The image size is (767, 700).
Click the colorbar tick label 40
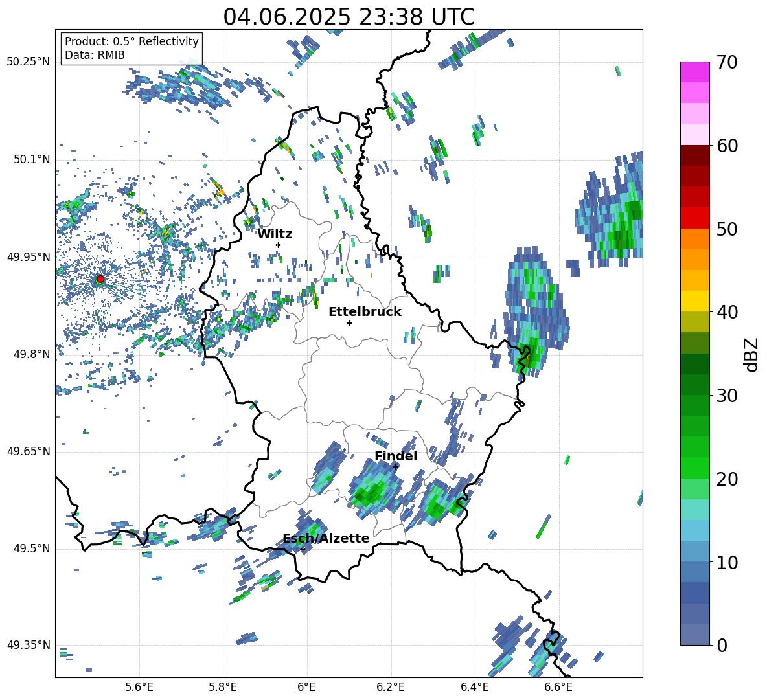(727, 312)
